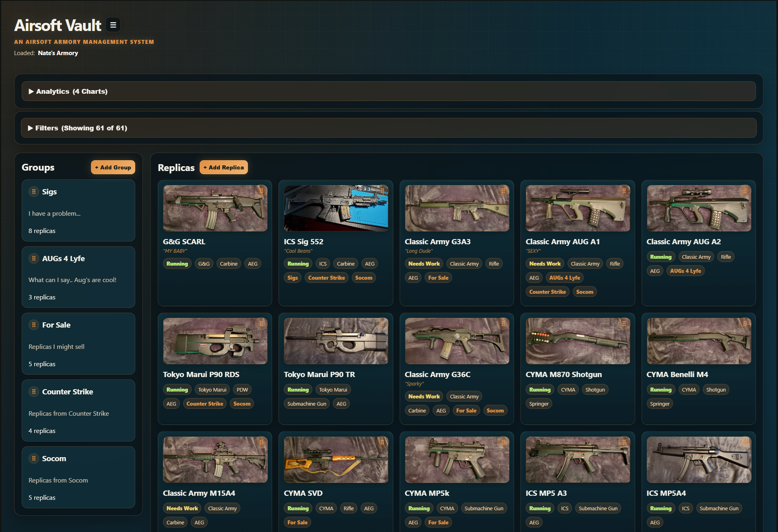Viewport: 778px width, 532px height.
Task: Select the "Replicas from Socom" description
Action: 58,480
